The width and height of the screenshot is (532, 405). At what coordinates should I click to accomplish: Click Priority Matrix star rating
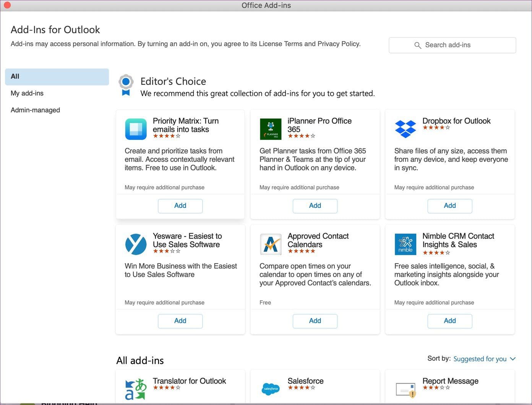click(167, 136)
